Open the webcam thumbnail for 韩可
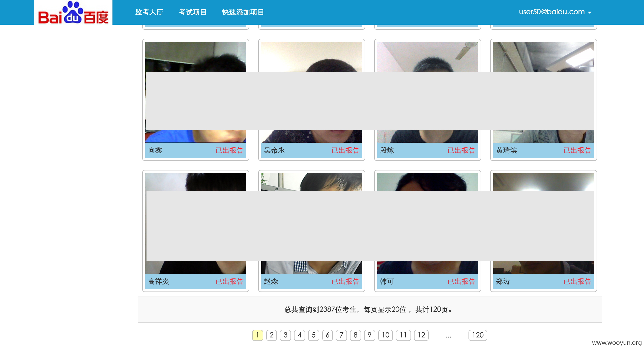This screenshot has height=350, width=644. pyautogui.click(x=428, y=223)
